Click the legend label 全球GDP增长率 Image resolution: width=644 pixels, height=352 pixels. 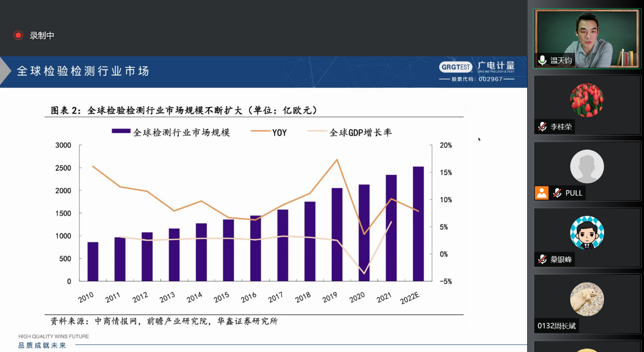tap(361, 132)
